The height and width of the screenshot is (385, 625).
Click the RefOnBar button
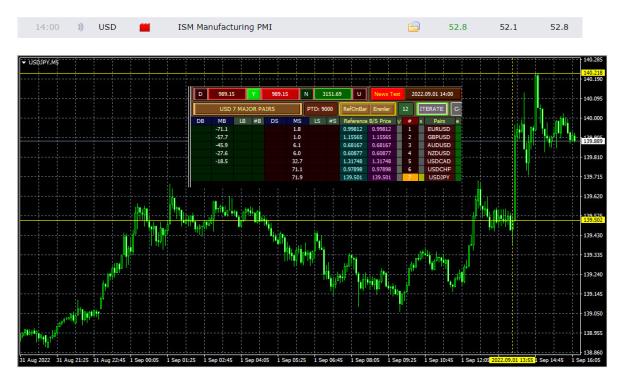click(x=355, y=109)
